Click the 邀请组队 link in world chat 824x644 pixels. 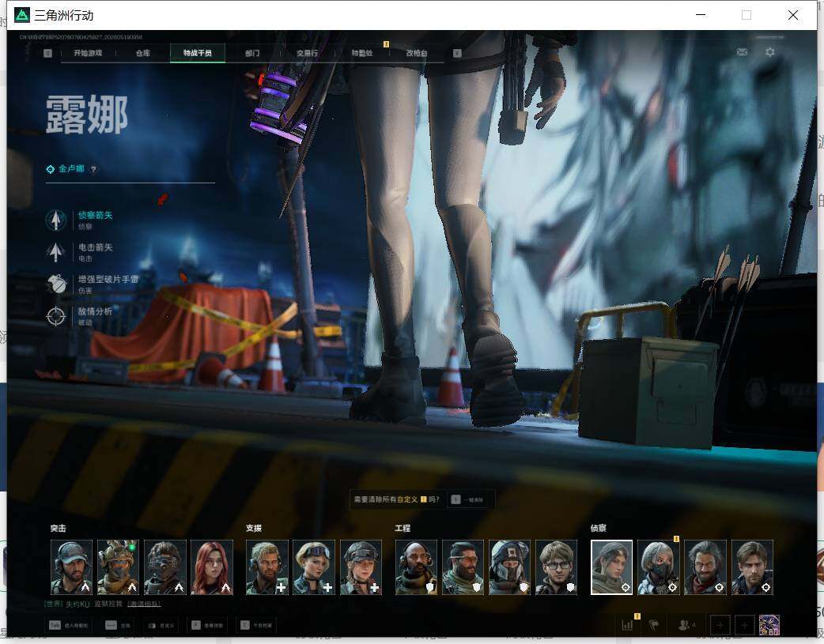coord(144,604)
